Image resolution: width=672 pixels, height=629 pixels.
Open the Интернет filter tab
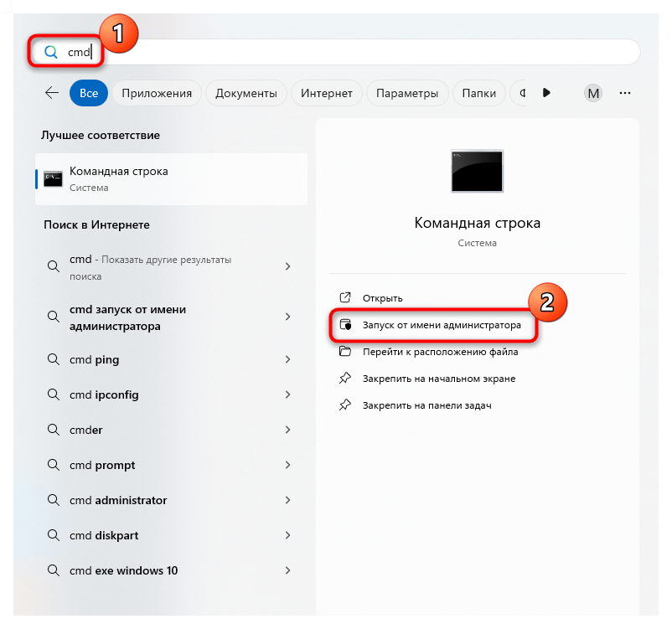click(x=326, y=93)
